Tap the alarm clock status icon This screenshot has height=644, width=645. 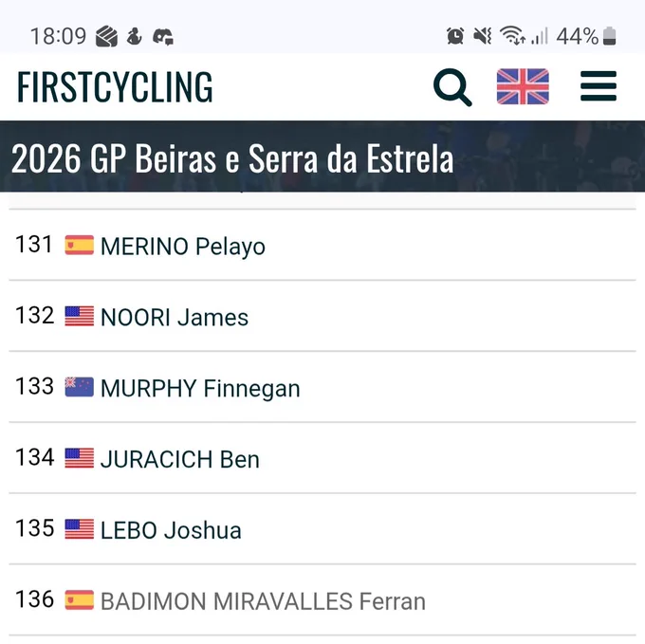click(455, 36)
